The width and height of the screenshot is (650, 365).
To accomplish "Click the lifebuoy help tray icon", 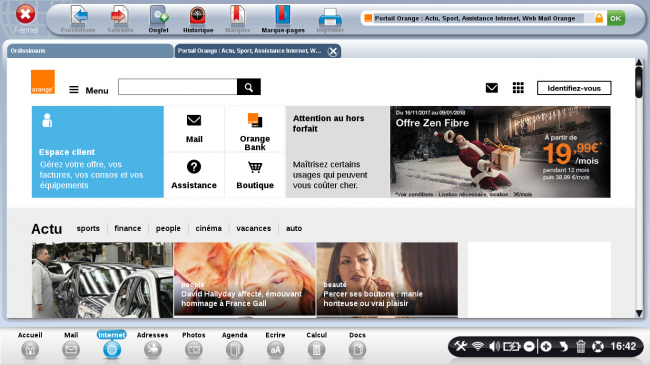I will coord(598,346).
